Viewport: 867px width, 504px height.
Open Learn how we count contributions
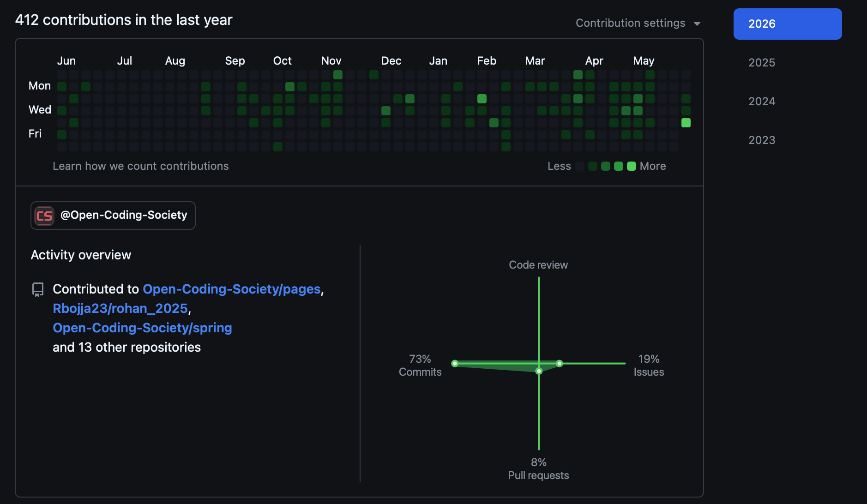[141, 166]
